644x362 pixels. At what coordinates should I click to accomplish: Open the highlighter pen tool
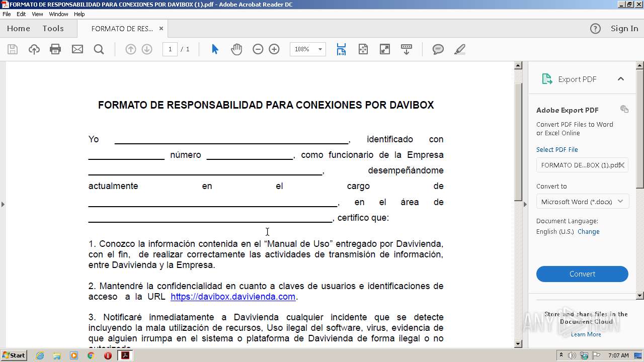(459, 49)
